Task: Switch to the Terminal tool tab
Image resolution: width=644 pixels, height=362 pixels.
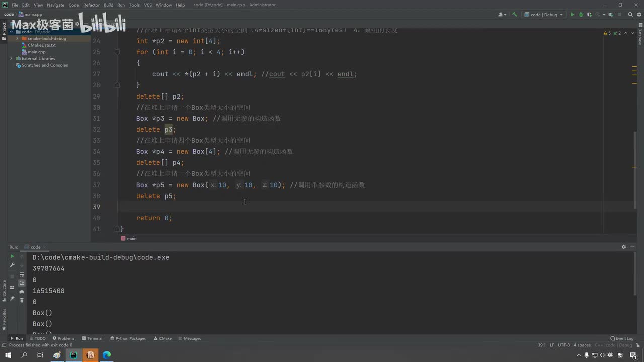Action: click(x=92, y=338)
